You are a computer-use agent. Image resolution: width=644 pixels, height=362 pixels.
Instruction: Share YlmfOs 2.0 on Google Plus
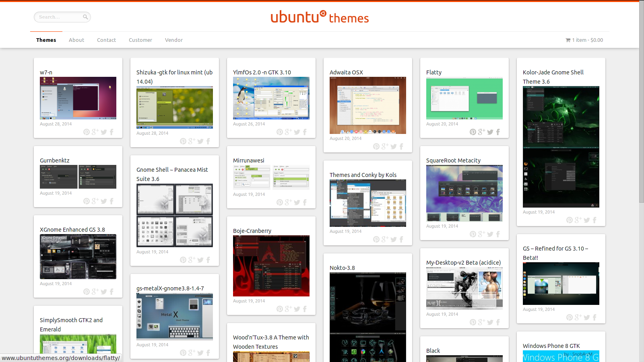(x=288, y=132)
